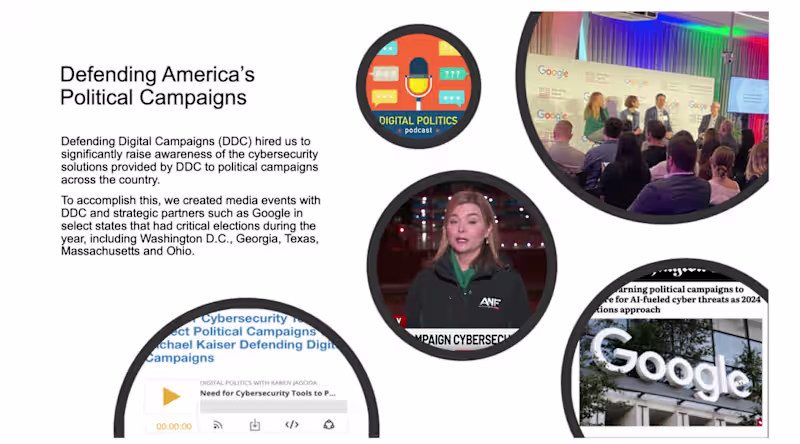800x444 pixels.
Task: Click the 'Defending America's Political Campaigns' heading
Action: [x=157, y=86]
